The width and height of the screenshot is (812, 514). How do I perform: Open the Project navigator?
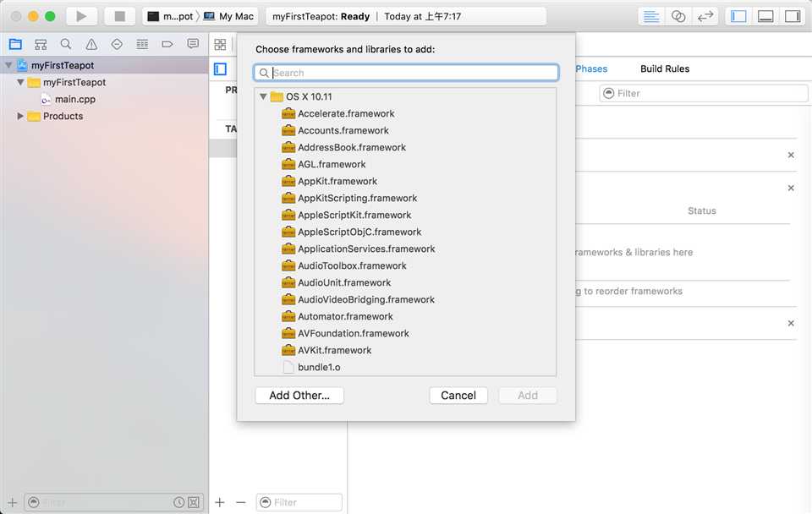[15, 44]
